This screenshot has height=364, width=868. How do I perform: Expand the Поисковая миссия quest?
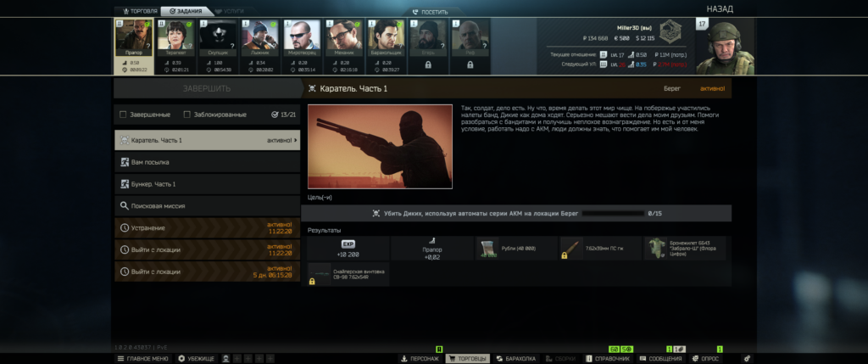207,205
